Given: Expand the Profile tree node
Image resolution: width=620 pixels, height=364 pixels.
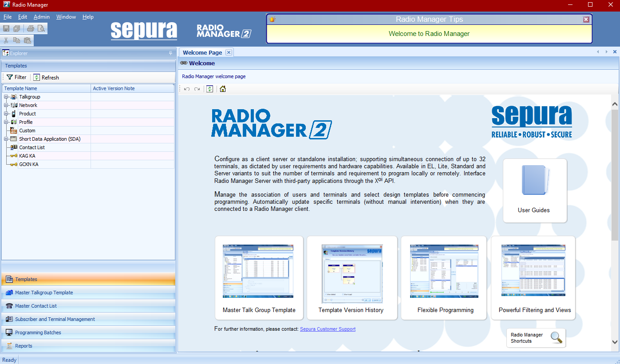Looking at the screenshot, I should click(x=6, y=122).
